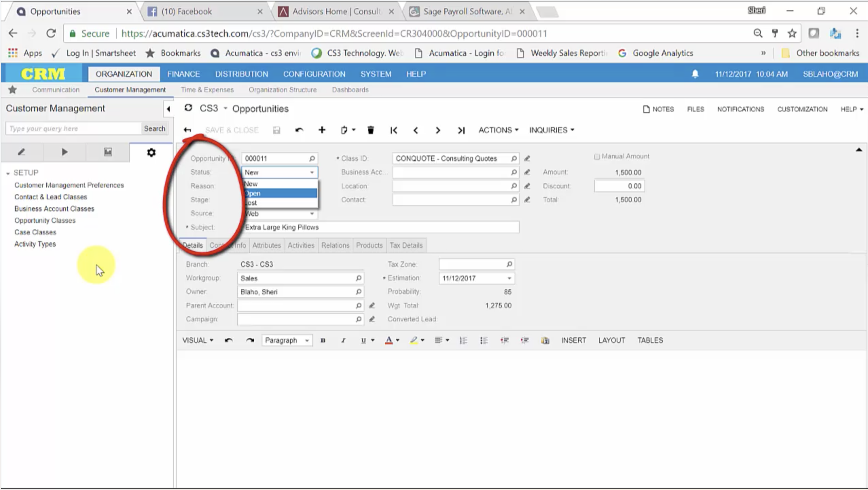The image size is (868, 490).
Task: Open the Files attachments panel
Action: tap(695, 109)
